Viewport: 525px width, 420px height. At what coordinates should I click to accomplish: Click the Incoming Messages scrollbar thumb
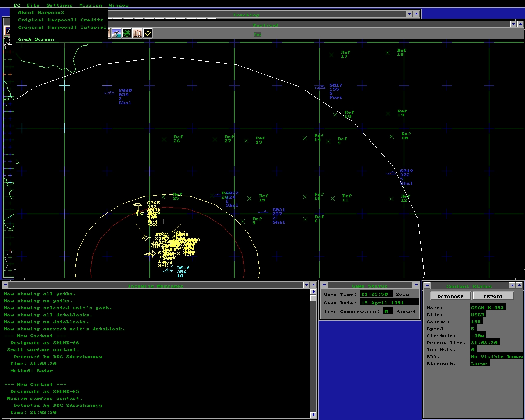click(x=313, y=298)
